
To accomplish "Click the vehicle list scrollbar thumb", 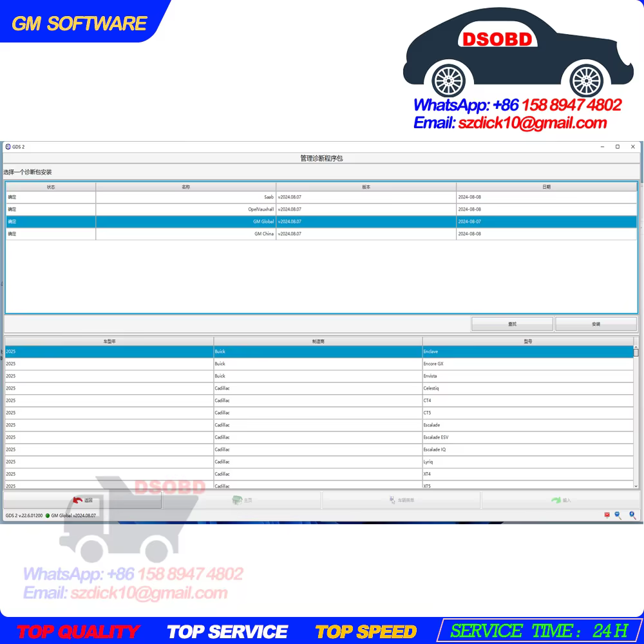I will click(x=636, y=353).
